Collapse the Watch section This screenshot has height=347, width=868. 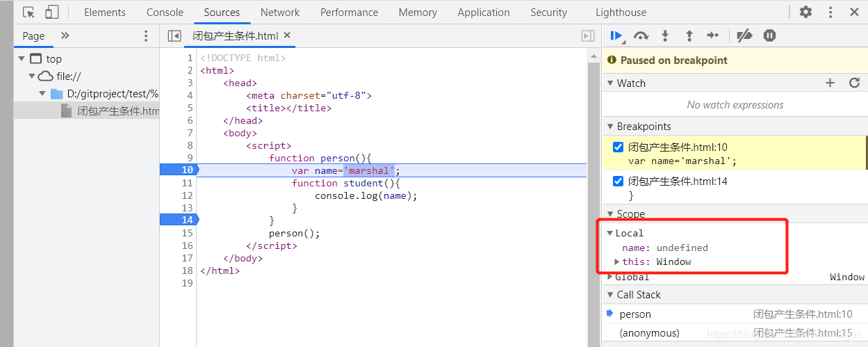(x=609, y=83)
